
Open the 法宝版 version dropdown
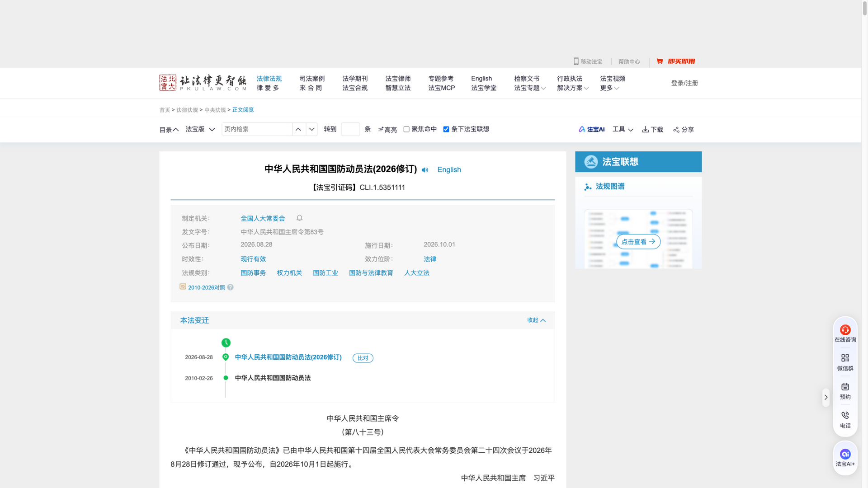[x=200, y=129]
